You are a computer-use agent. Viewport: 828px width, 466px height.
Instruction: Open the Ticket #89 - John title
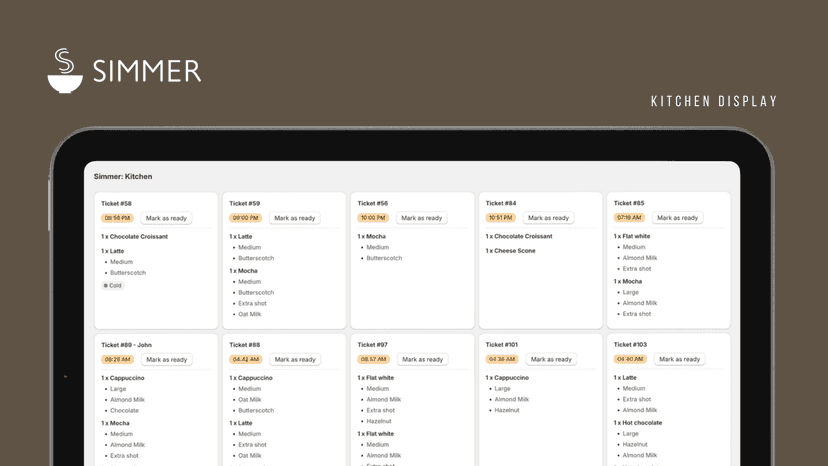(126, 344)
